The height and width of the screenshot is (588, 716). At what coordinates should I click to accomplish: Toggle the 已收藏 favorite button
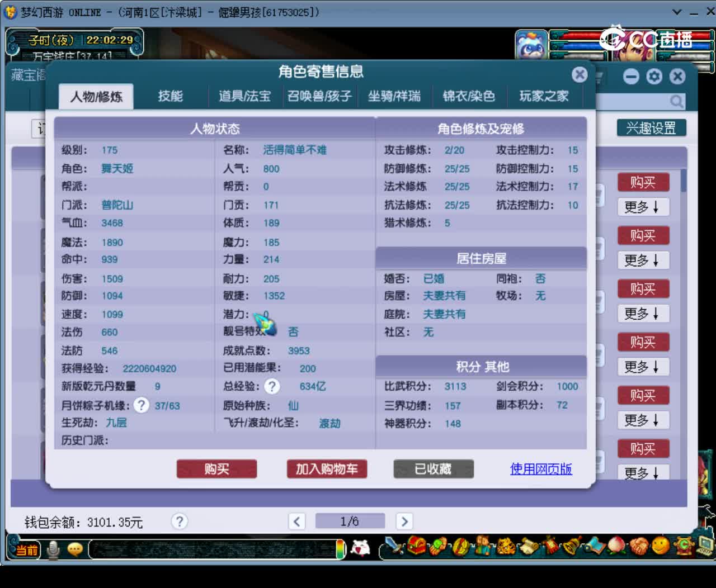434,469
